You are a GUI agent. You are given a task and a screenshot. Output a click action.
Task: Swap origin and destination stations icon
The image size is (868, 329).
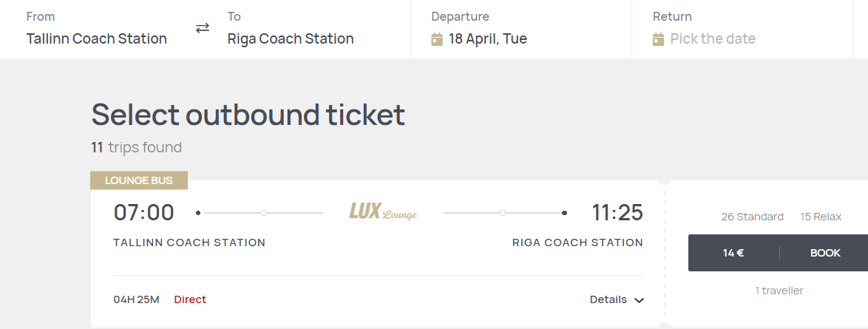click(203, 28)
